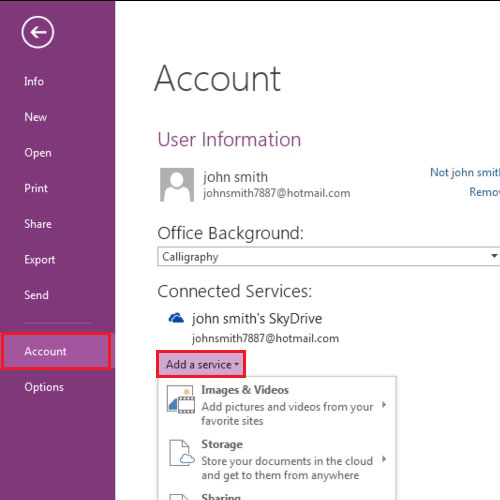Open the Share section
This screenshot has width=500, height=500.
(x=38, y=224)
